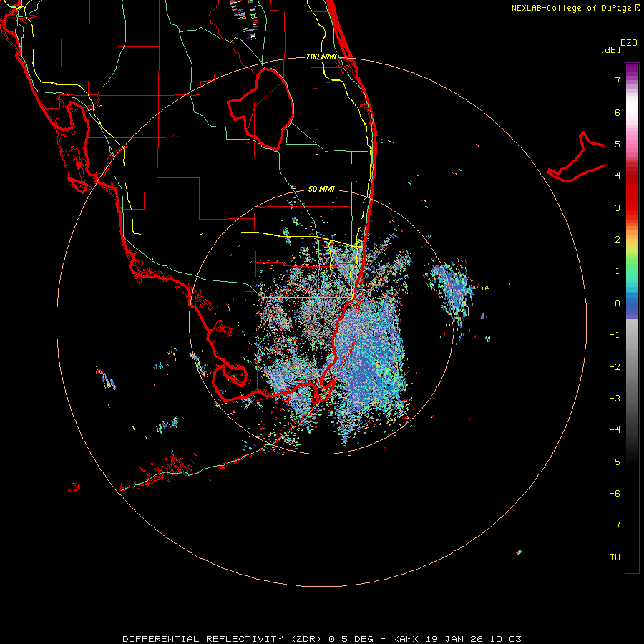Image resolution: width=644 pixels, height=644 pixels.
Task: Click the KAMX 19 JAN 26 10:03 timestamp
Action: pyautogui.click(x=457, y=639)
